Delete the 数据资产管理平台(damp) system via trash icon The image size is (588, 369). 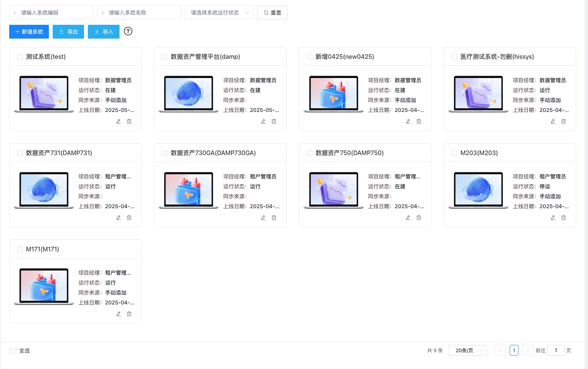(274, 121)
